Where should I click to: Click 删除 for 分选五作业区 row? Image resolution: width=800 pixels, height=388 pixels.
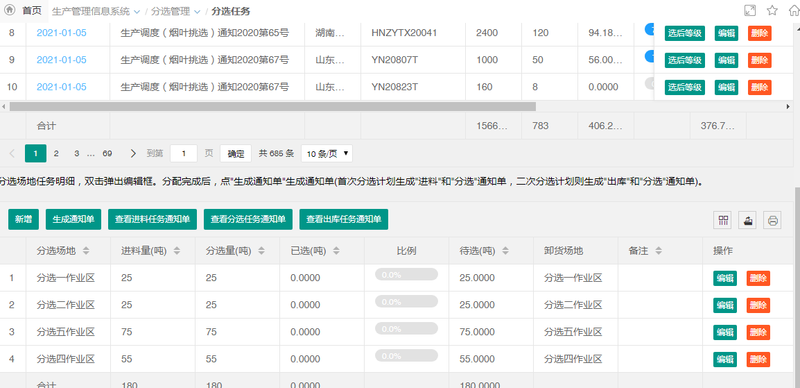pyautogui.click(x=758, y=332)
